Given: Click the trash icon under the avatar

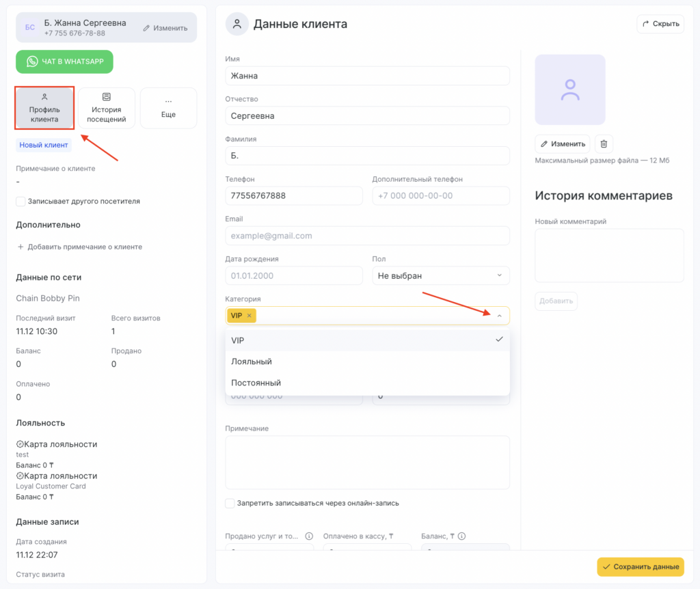Looking at the screenshot, I should (604, 144).
